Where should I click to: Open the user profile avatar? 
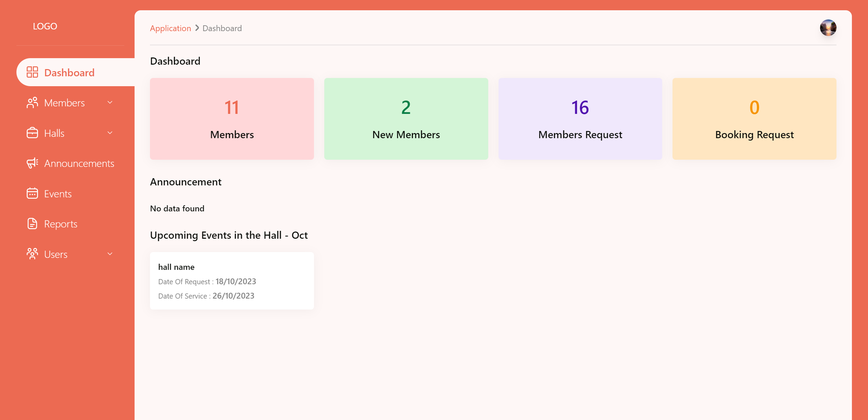828,28
